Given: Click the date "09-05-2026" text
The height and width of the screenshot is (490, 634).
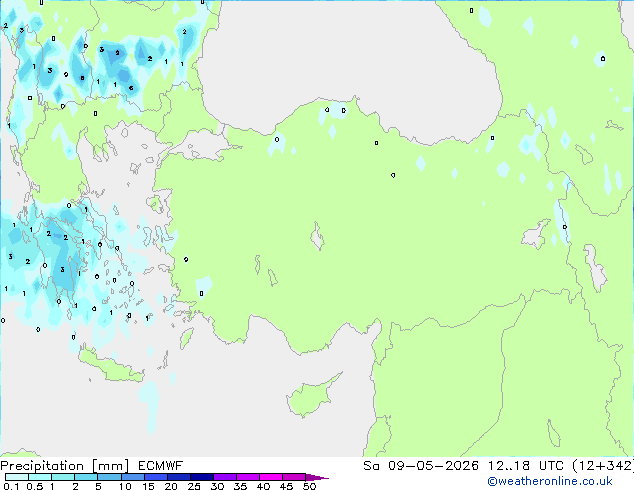Looking at the screenshot, I should pos(433,466).
